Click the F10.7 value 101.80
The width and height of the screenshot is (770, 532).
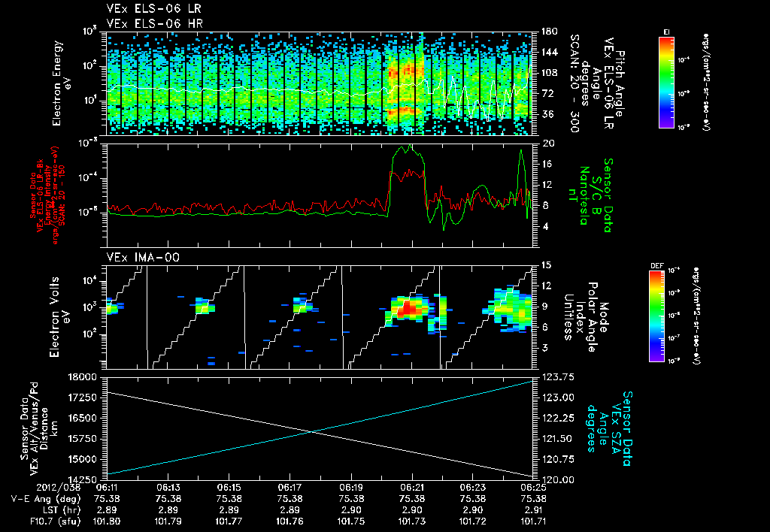point(107,521)
